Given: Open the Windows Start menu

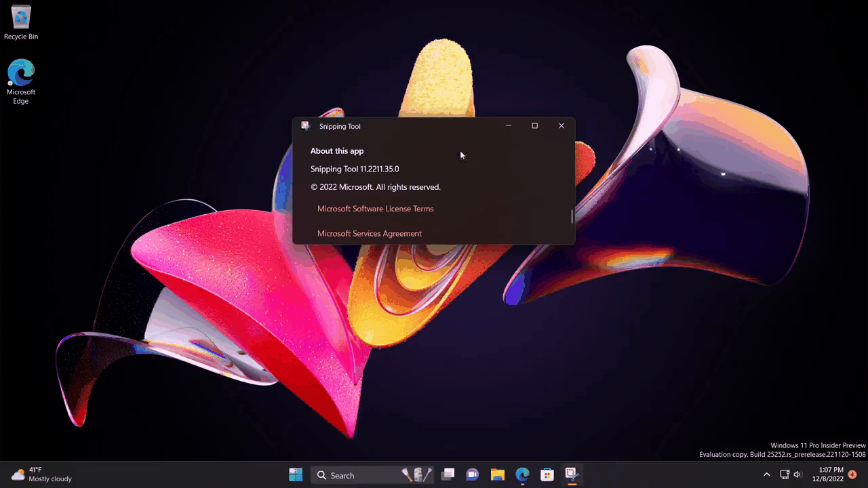Looking at the screenshot, I should coord(296,475).
